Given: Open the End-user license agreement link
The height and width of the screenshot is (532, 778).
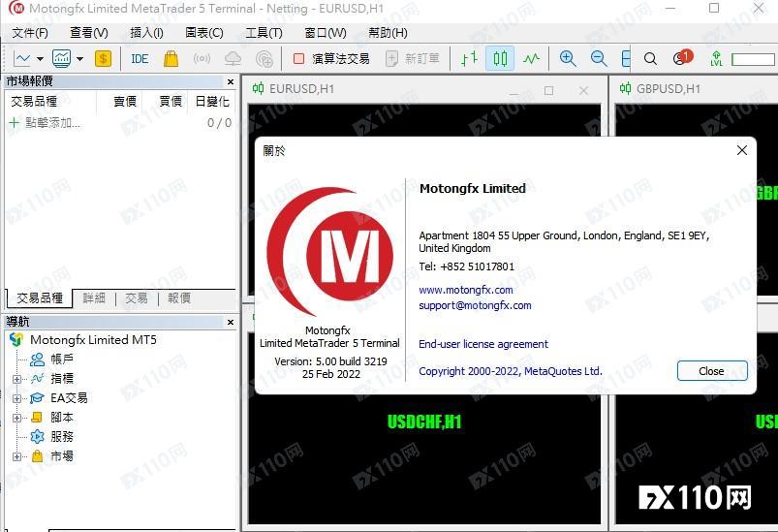Looking at the screenshot, I should coord(482,344).
